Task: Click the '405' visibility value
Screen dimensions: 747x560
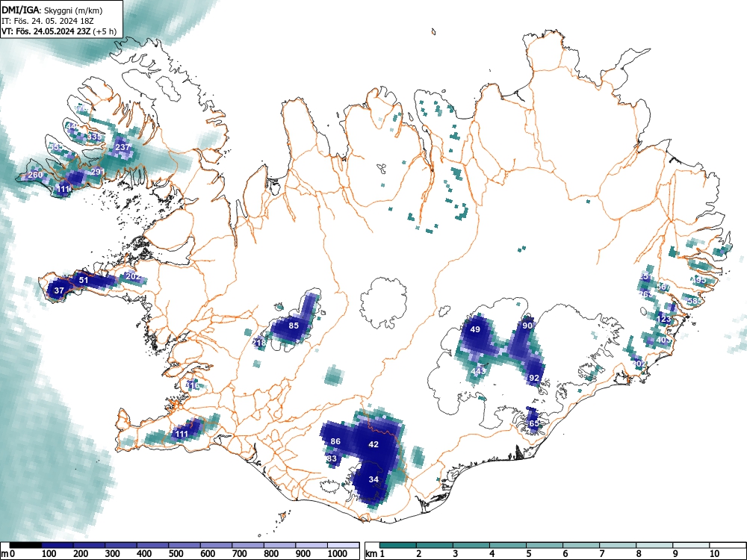Action: tap(663, 340)
